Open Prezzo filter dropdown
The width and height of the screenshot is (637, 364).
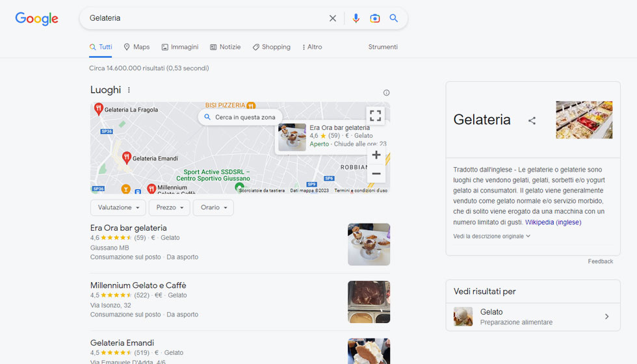170,207
